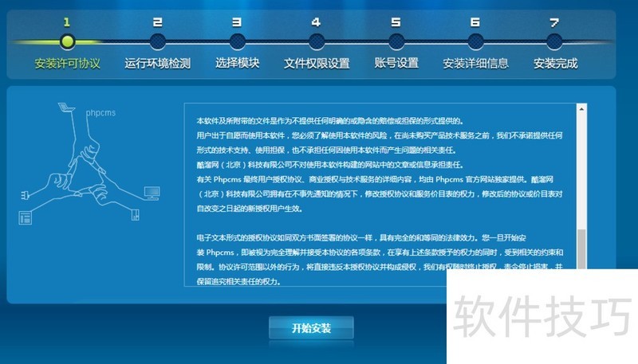This screenshot has width=638, height=364.
Task: Click the step 7 progress dot
Action: (x=554, y=41)
